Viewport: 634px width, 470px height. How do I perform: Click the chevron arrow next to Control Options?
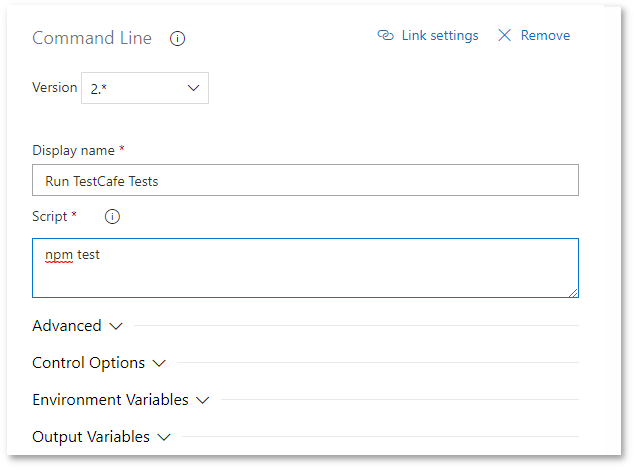tap(158, 363)
